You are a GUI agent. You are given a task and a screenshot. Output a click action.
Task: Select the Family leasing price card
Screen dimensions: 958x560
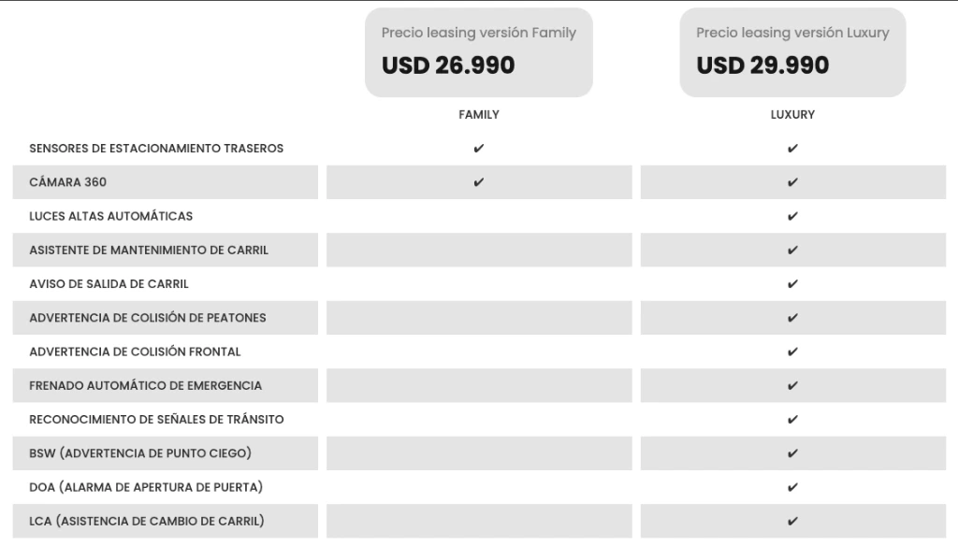479,52
